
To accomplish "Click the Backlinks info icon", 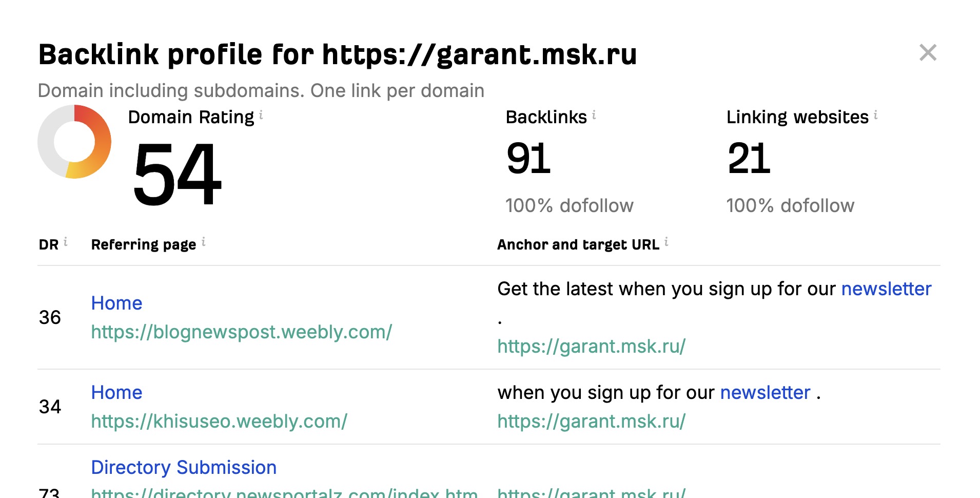I will [594, 115].
